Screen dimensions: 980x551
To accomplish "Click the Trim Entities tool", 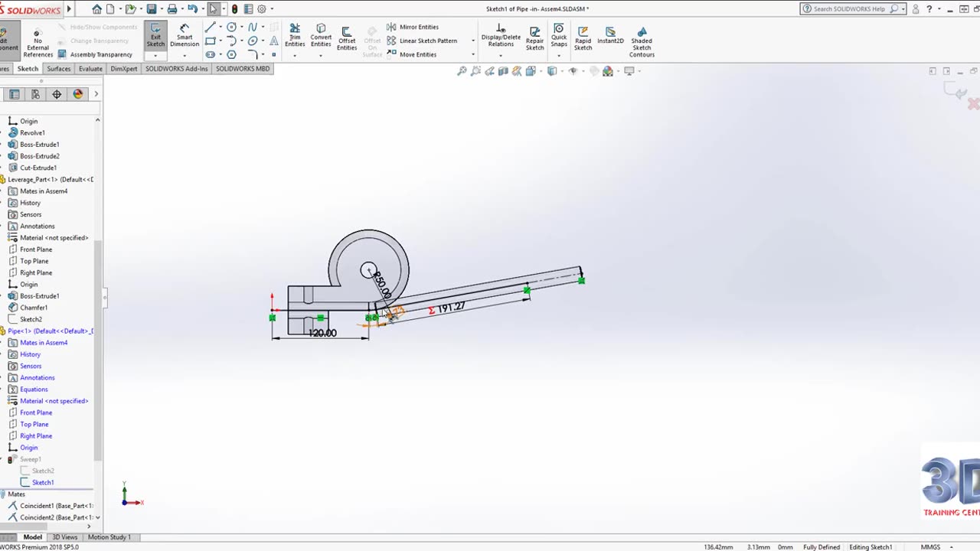I will 295,35.
